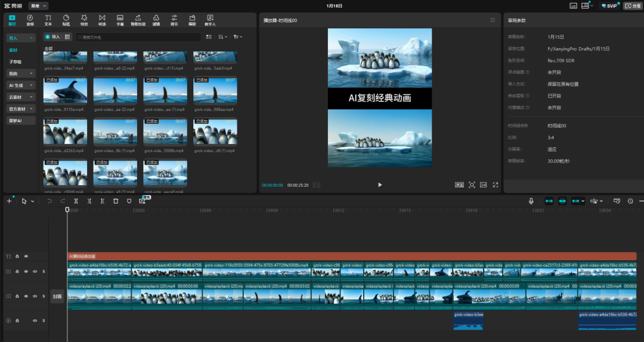Toggle lock on the audio track
Screen dimensions: 644x342
click(x=18, y=321)
